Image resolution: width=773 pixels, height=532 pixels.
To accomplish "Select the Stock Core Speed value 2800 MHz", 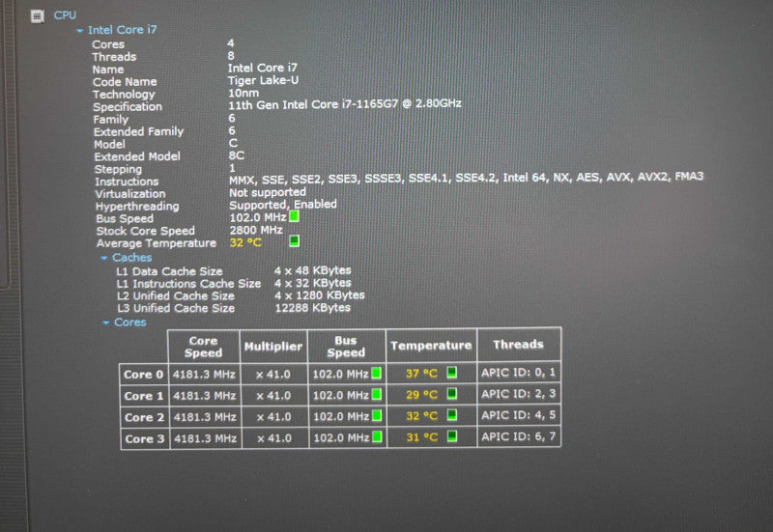I will [256, 230].
